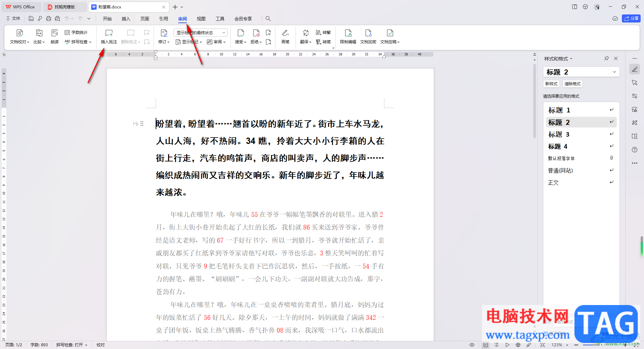Convert text with 转繁

[x=323, y=33]
